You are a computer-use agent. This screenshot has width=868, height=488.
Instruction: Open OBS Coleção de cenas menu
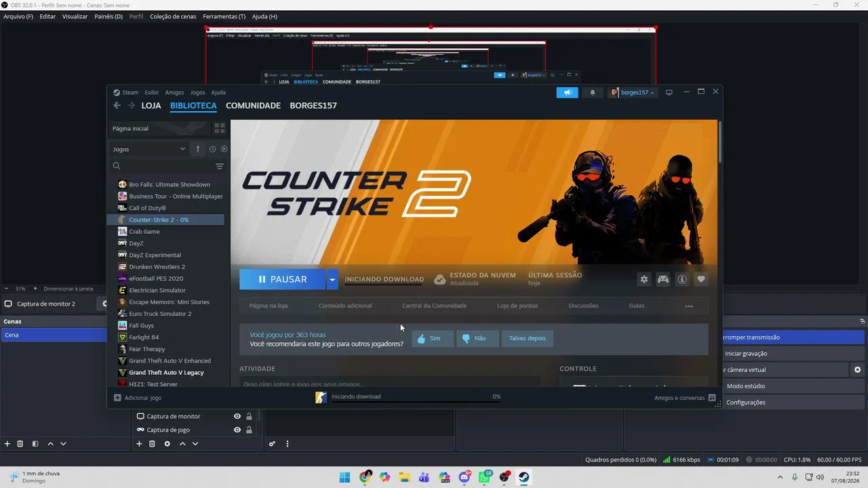(x=173, y=16)
